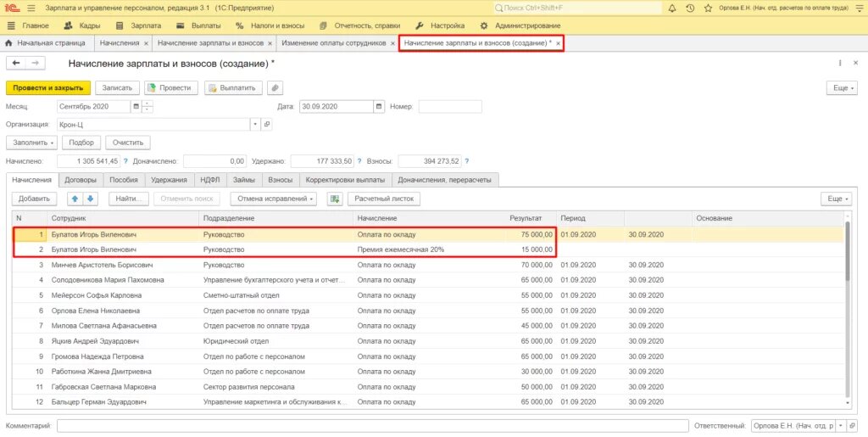Open top Еще dropdown near Выплатить row
This screenshot has height=437, width=868.
tap(842, 87)
